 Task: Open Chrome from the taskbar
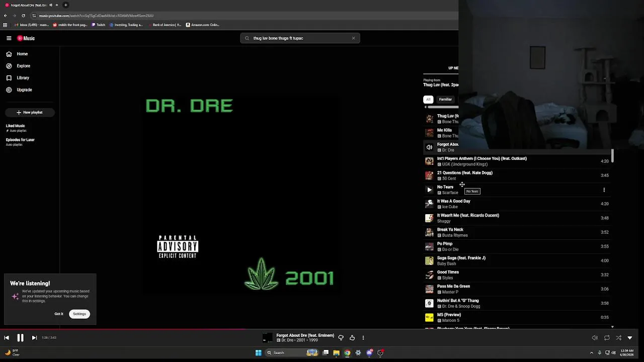347,353
